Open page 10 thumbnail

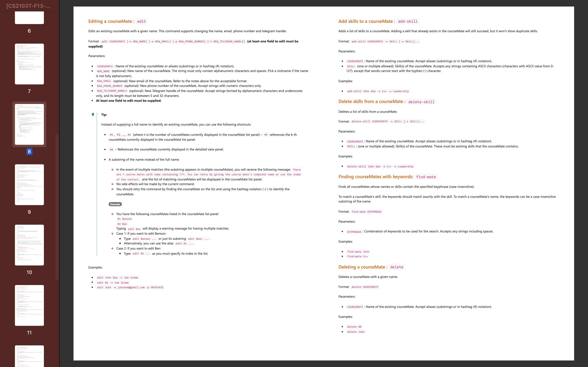(29, 245)
